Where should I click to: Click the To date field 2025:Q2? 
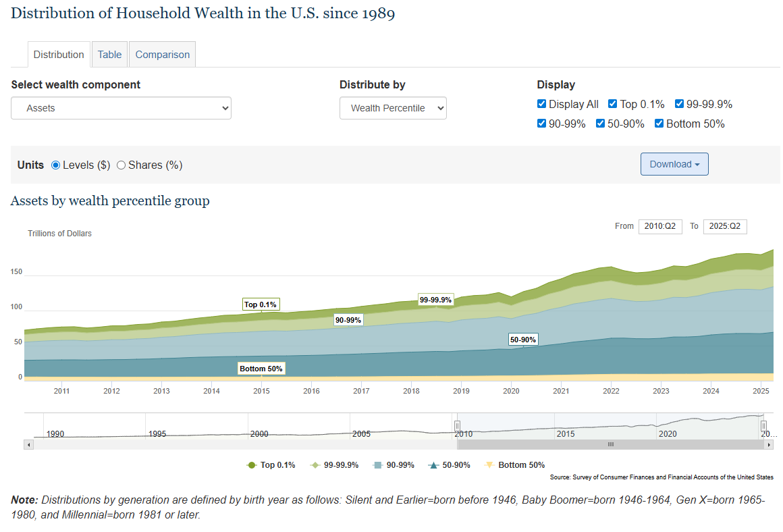pyautogui.click(x=724, y=227)
